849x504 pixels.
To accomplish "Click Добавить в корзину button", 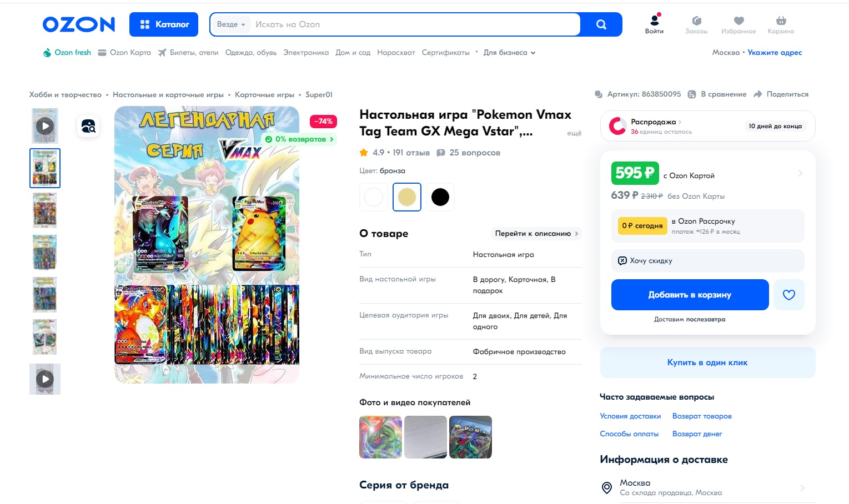I will coord(690,295).
